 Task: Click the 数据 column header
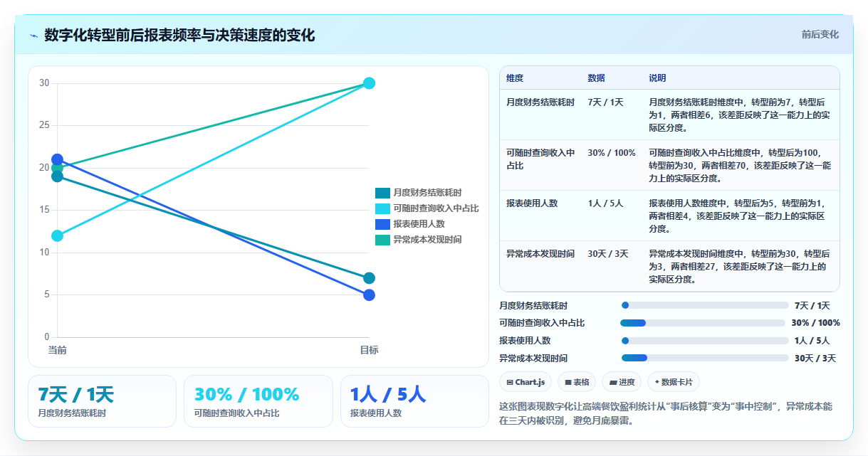597,78
